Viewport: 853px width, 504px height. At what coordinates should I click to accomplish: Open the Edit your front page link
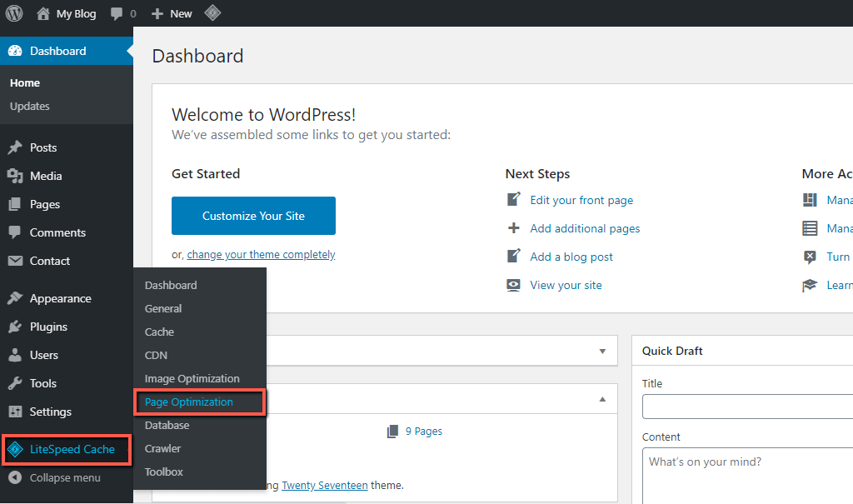point(581,200)
